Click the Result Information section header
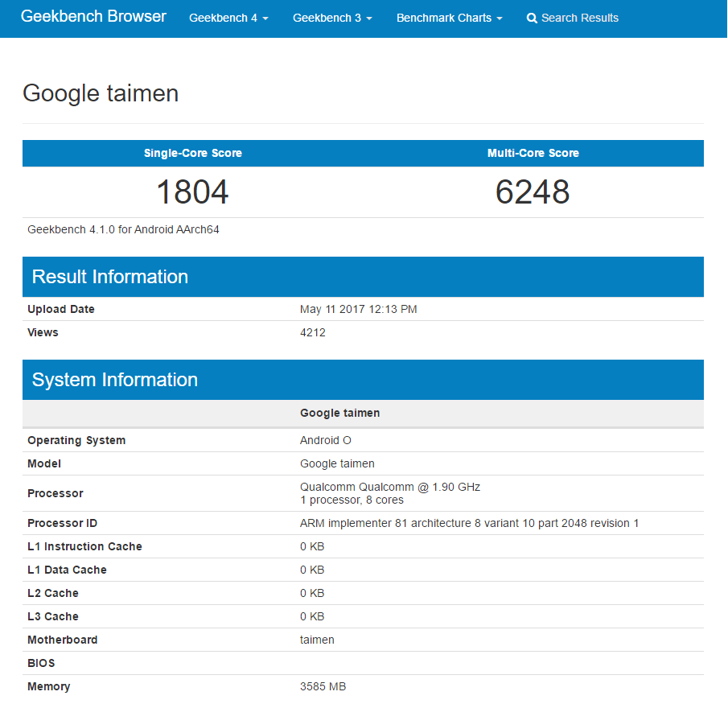The image size is (728, 704). [363, 277]
